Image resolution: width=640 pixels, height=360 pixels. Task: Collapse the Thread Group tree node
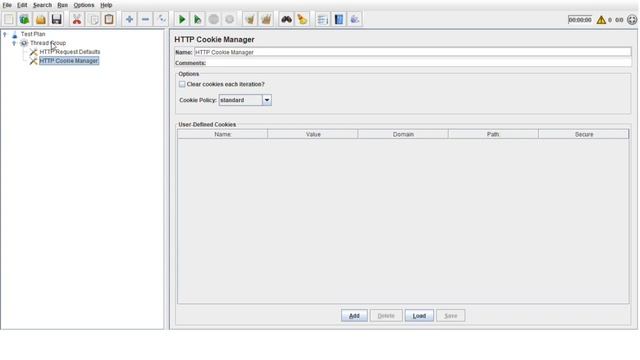[14, 43]
